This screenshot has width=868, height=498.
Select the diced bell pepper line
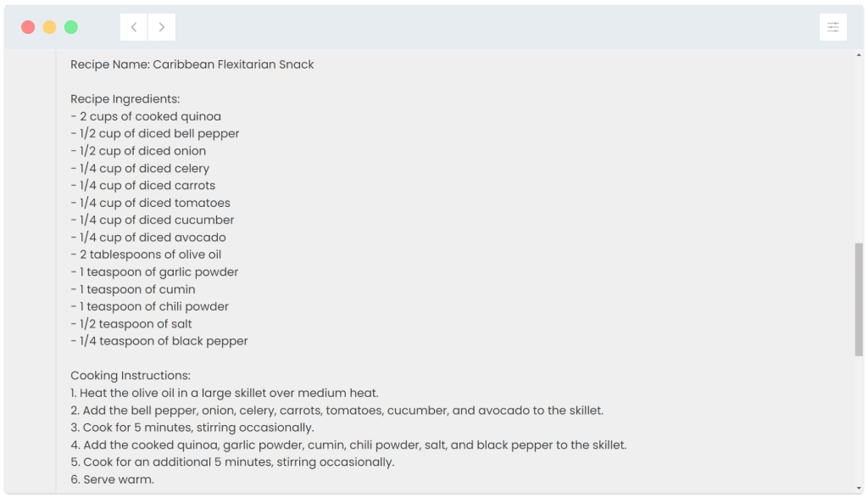pyautogui.click(x=155, y=134)
